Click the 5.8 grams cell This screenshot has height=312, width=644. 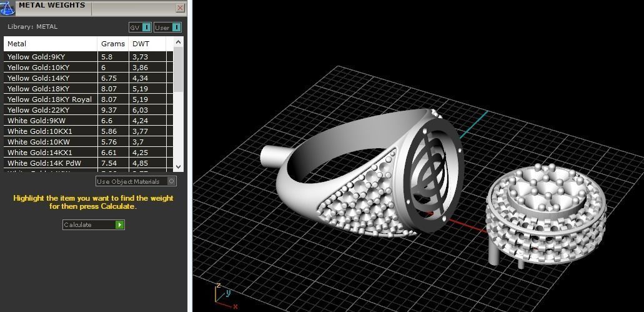113,57
